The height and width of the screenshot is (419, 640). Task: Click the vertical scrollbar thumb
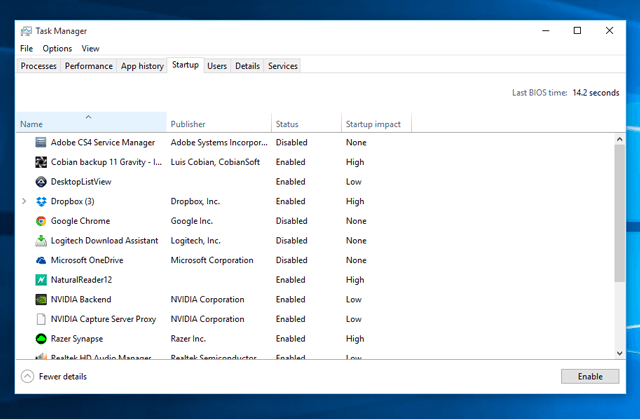point(620,213)
